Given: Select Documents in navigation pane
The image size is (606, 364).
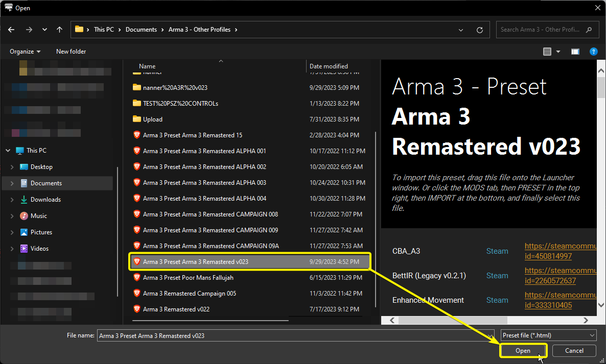Looking at the screenshot, I should (46, 183).
